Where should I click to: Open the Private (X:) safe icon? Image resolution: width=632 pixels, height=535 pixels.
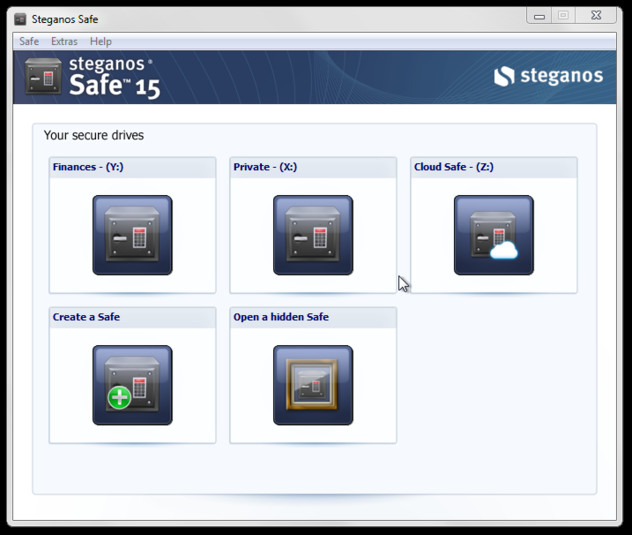313,235
